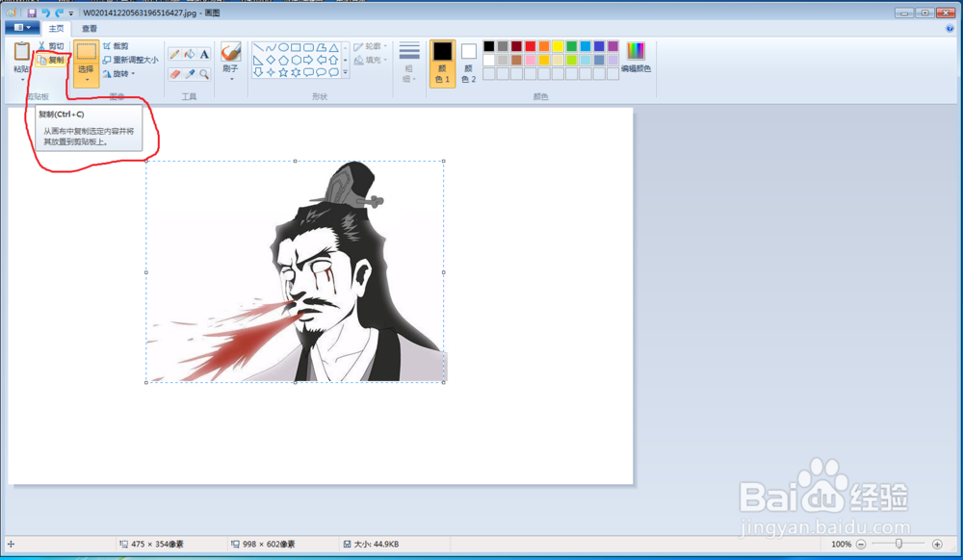Choose the Pentagon shape
Screen dimensions: 963x560
[283, 60]
